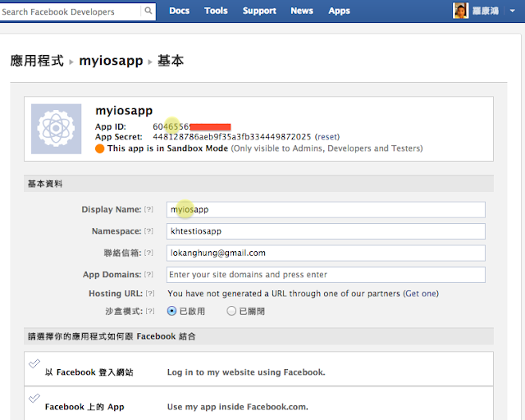Image resolution: width=525 pixels, height=420 pixels.
Task: Open Hosting URL help [?] icon
Action: coord(150,294)
